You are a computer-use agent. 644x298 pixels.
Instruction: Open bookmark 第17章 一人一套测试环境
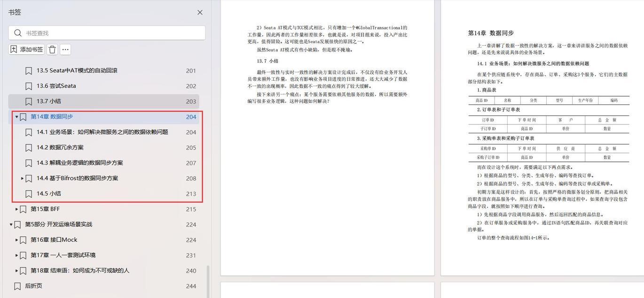coord(63,255)
